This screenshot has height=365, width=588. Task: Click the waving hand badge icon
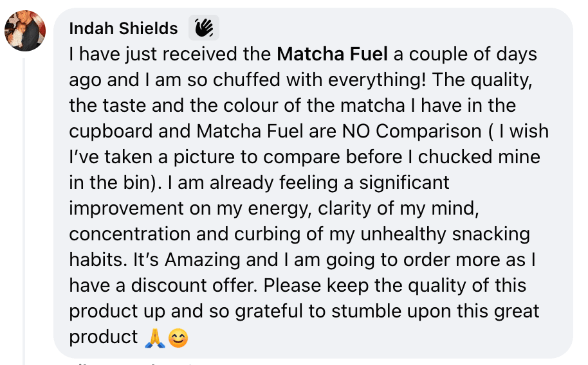pos(204,28)
